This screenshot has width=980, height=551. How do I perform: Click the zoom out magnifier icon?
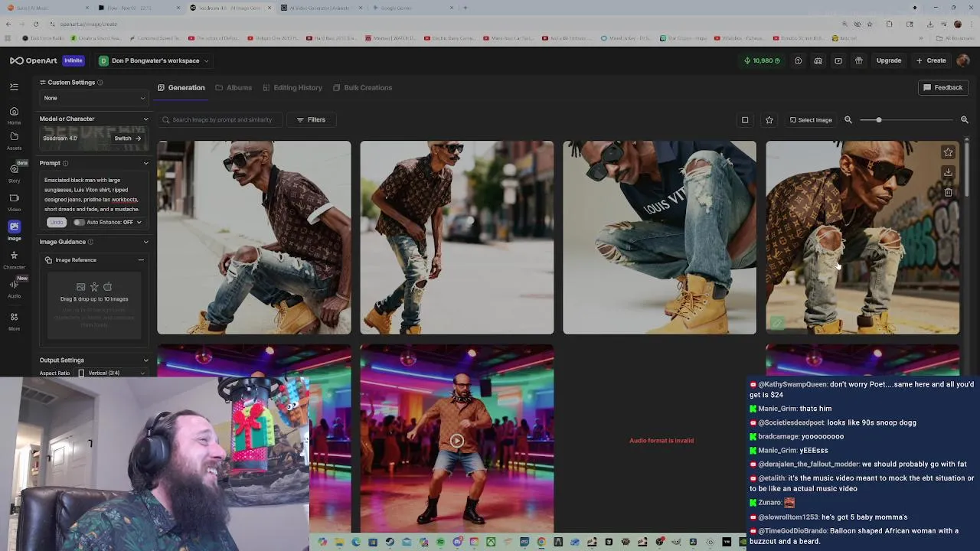coord(848,120)
